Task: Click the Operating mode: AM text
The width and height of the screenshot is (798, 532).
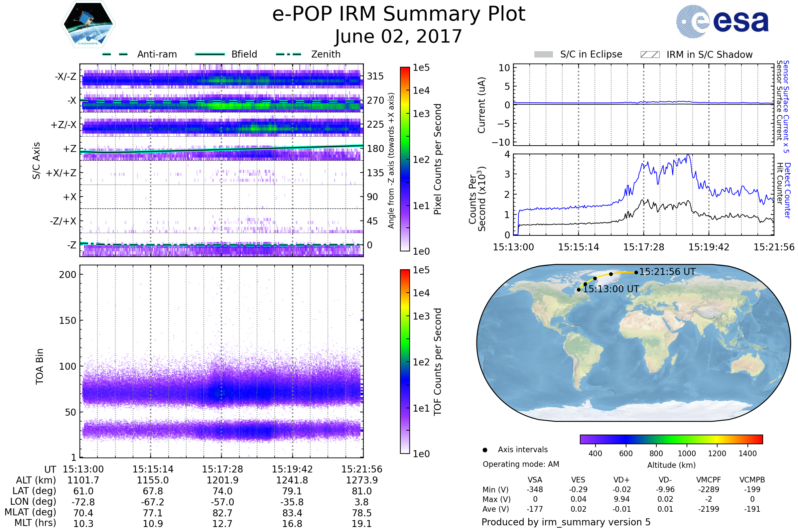Action: [521, 464]
